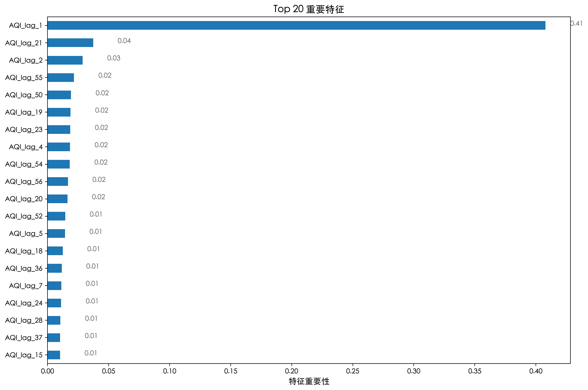
Task: Click the AQI_lag_55 bar
Action: (61, 78)
